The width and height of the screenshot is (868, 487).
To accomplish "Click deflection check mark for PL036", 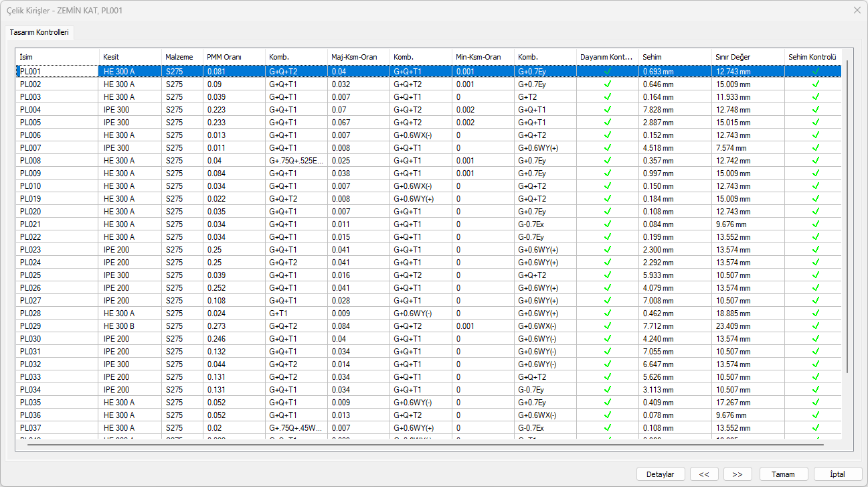I will 816,415.
